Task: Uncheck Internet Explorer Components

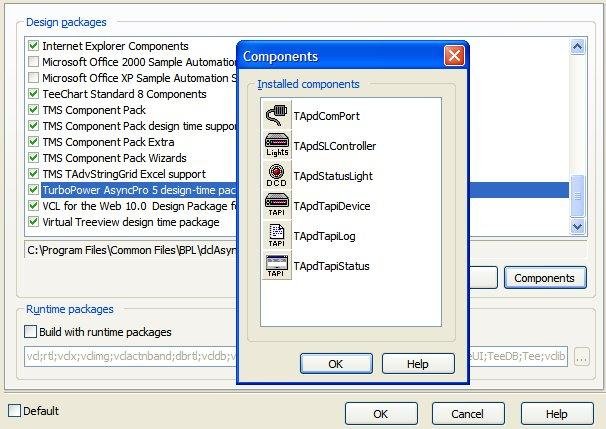Action: (x=34, y=46)
